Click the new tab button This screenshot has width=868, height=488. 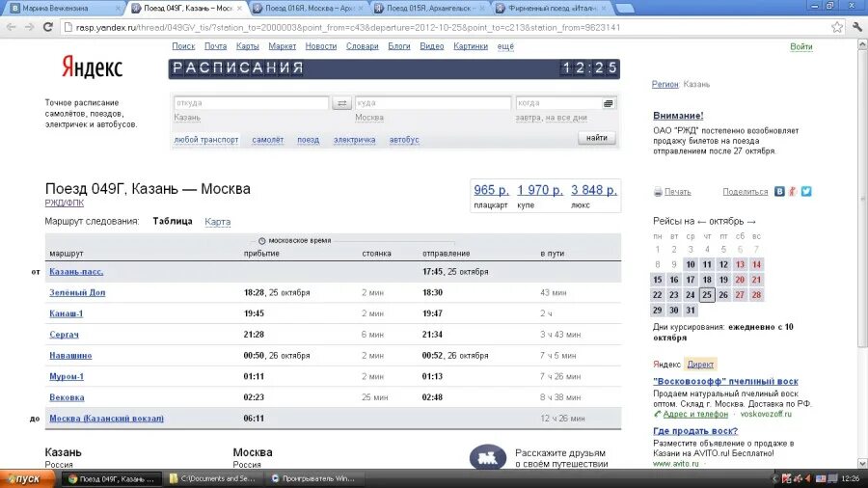coord(624,9)
